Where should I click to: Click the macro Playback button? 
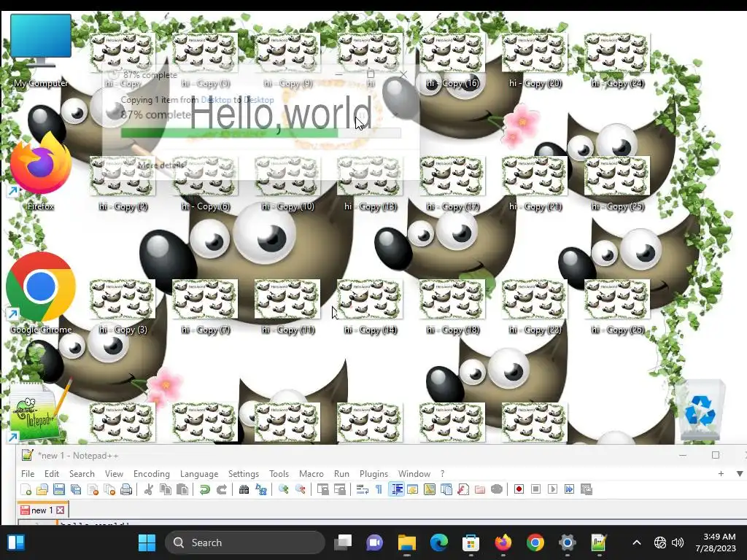[553, 489]
